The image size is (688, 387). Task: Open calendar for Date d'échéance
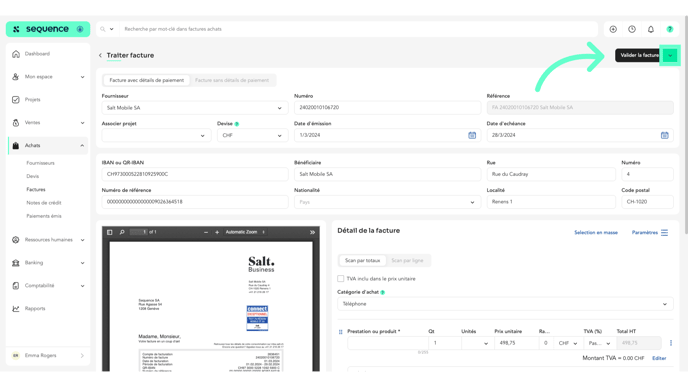coord(664,135)
